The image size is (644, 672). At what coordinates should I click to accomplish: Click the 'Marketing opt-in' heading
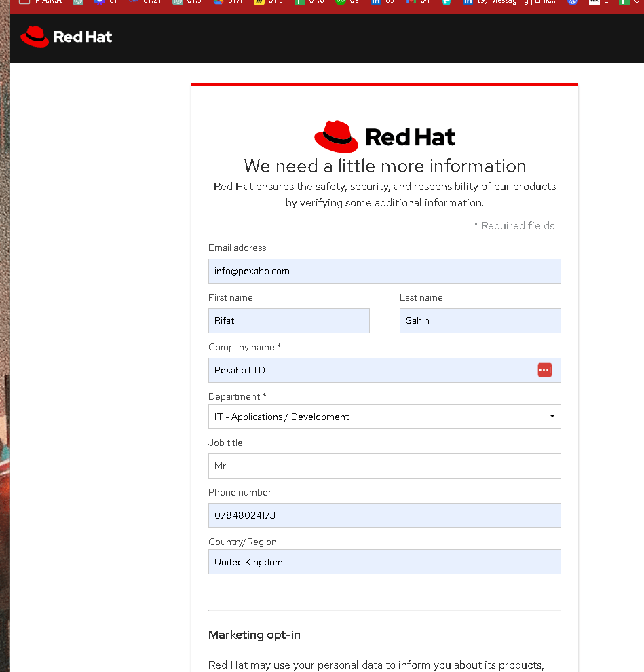[x=254, y=635]
